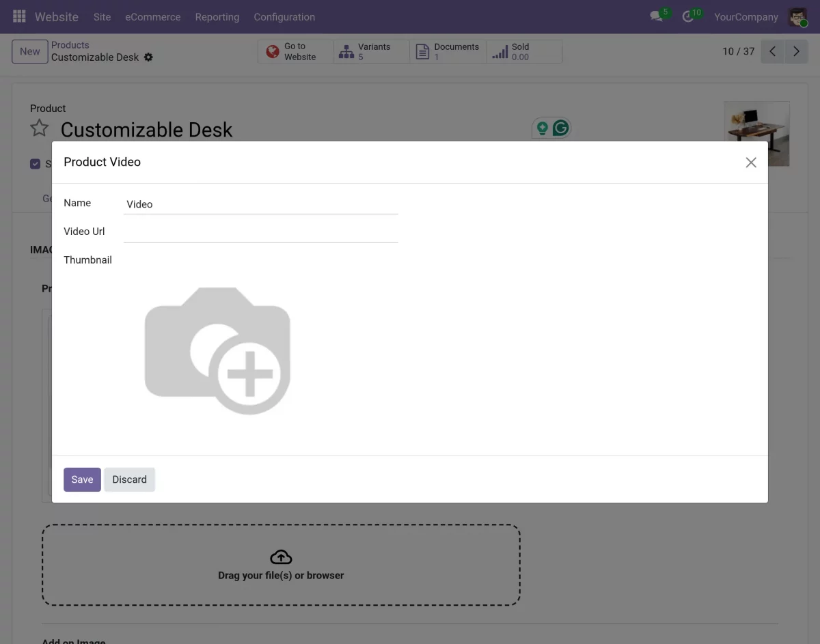Click the user avatar icon
820x644 pixels.
797,16
